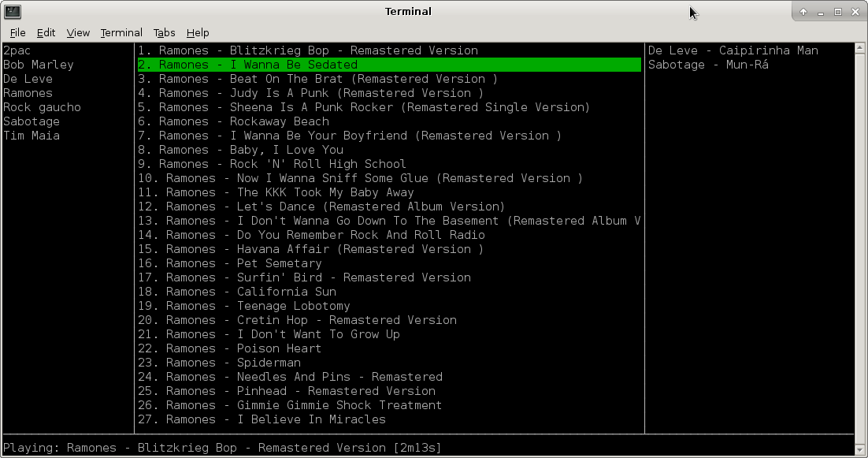Screen dimensions: 868x458
Task: Maximize the Terminal window
Action: tap(837, 12)
